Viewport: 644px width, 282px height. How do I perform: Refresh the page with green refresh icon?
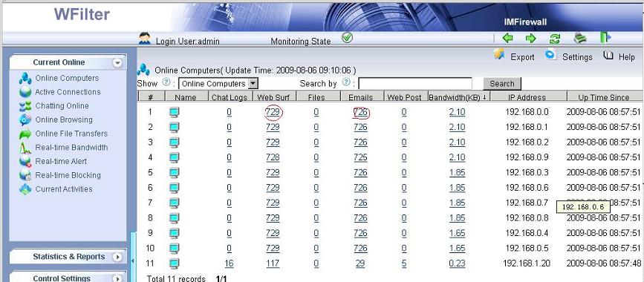point(555,39)
